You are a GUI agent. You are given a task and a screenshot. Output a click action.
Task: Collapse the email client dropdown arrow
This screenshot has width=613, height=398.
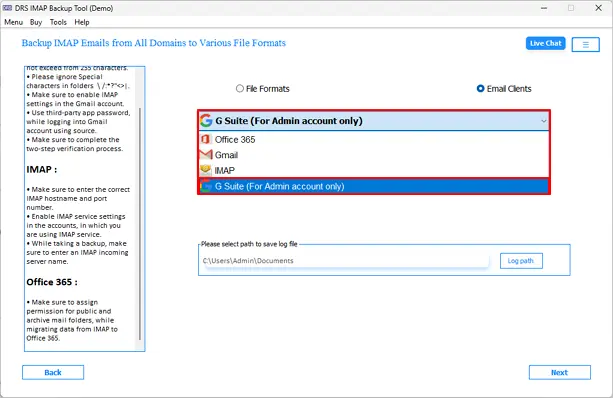(543, 121)
